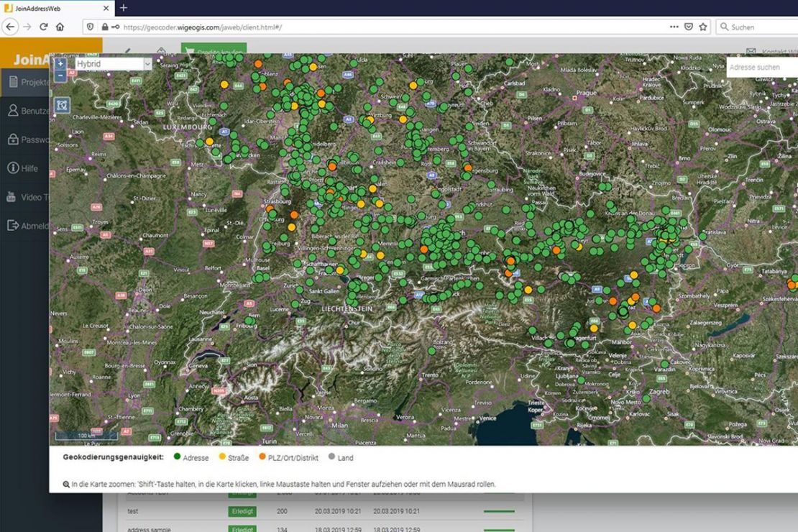The image size is (798, 532).
Task: Click the Erledigt status in test row
Action: tap(243, 511)
